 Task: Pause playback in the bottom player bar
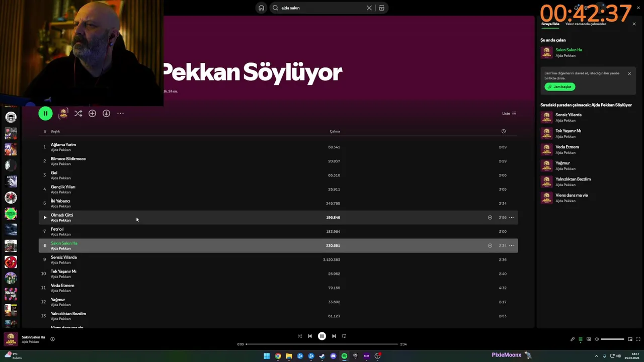[x=322, y=336]
